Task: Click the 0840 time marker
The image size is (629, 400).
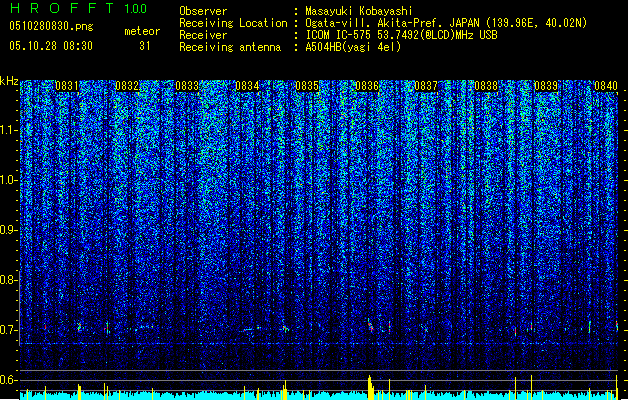Action: pos(606,86)
